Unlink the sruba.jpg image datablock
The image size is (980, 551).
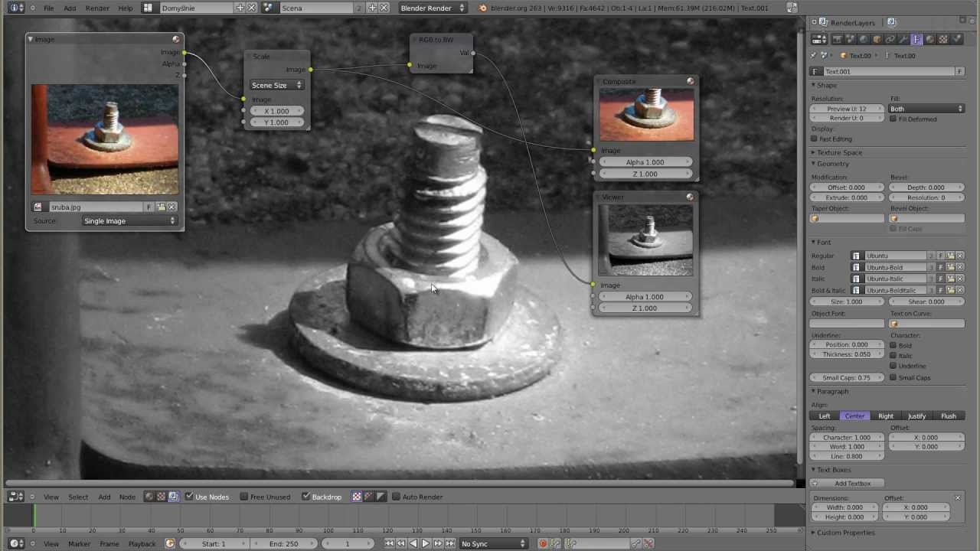click(x=172, y=207)
